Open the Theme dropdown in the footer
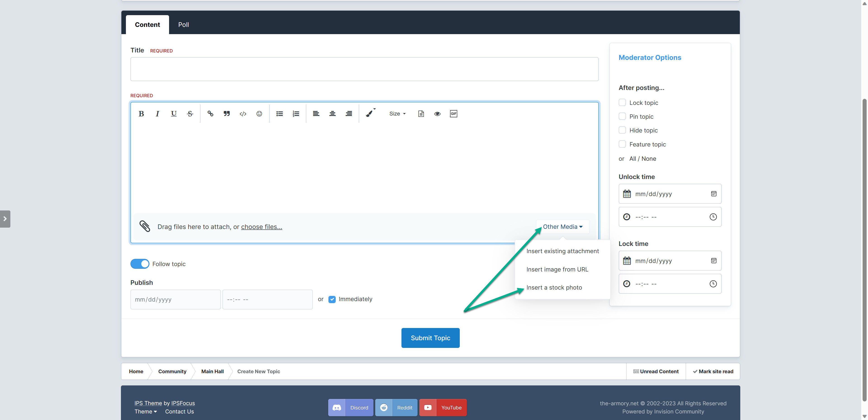The image size is (868, 420). click(146, 412)
